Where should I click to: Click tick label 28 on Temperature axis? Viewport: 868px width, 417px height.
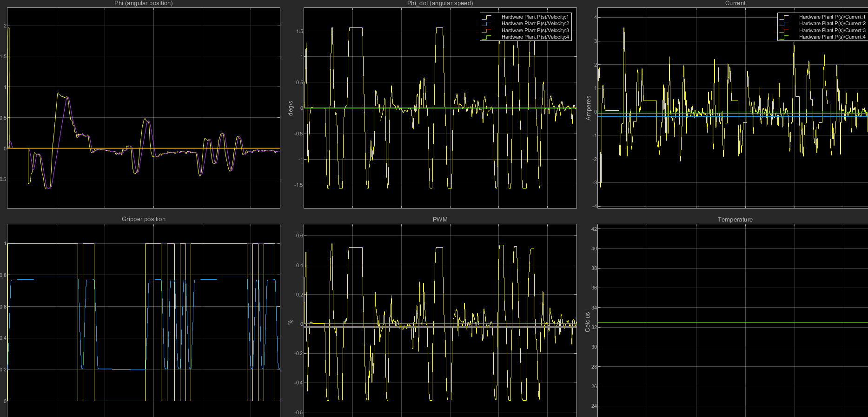tap(594, 367)
